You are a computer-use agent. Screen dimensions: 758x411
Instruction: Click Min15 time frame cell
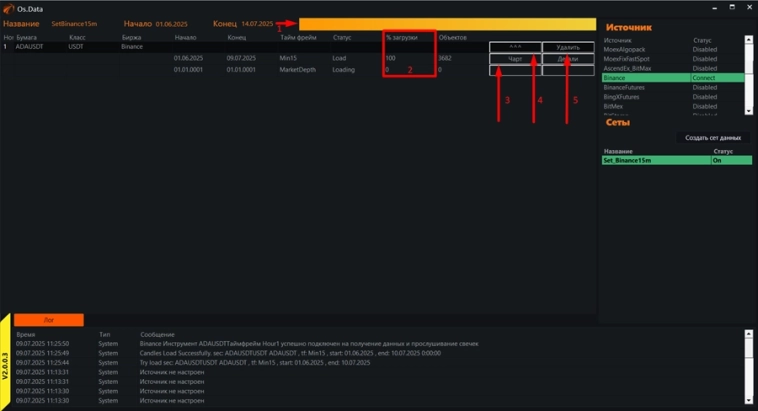coord(288,58)
